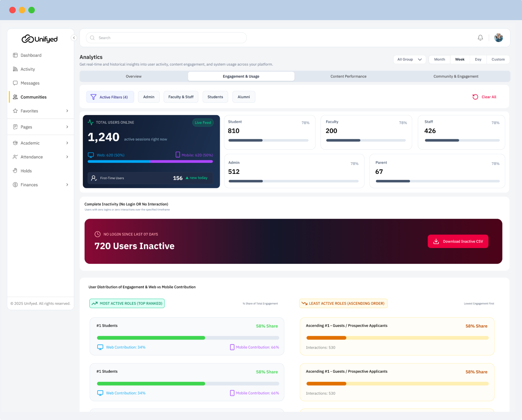Click the filter funnel icon
The height and width of the screenshot is (420, 522).
(93, 97)
